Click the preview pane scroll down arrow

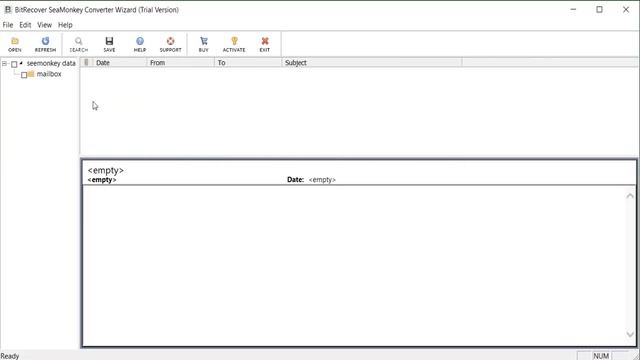pos(630,335)
